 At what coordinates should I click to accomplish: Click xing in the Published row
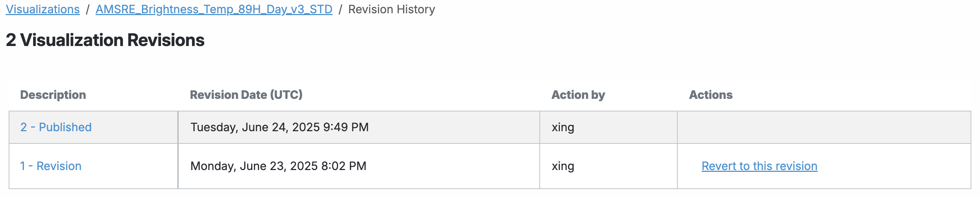point(563,127)
